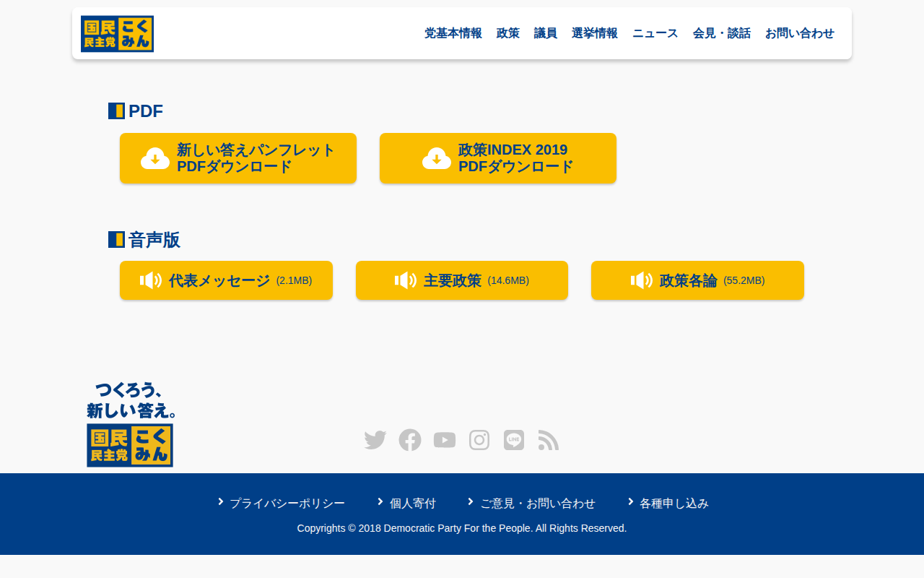
Task: Download 政策INDEX 2019 PDF
Action: click(x=498, y=158)
